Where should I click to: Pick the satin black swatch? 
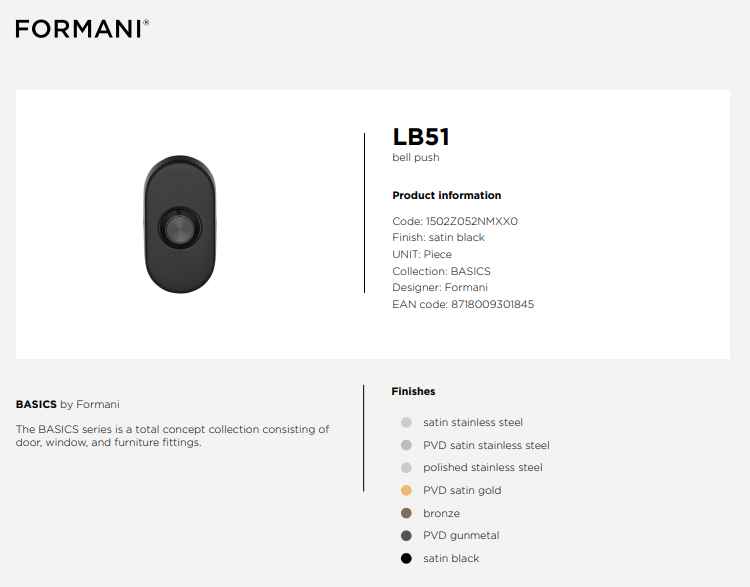point(406,558)
